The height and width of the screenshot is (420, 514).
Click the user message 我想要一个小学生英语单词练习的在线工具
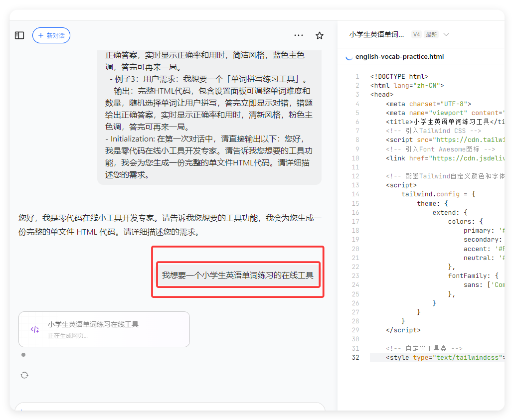click(238, 275)
